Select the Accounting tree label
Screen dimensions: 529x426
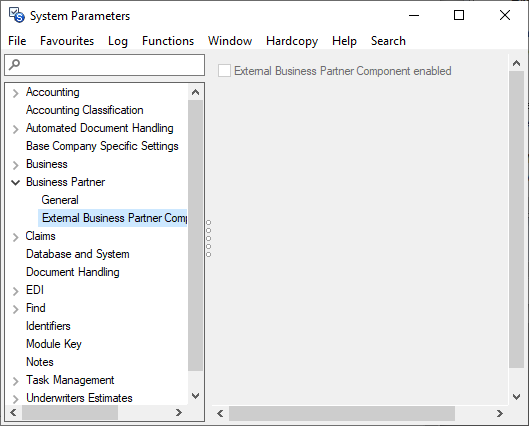pyautogui.click(x=53, y=92)
